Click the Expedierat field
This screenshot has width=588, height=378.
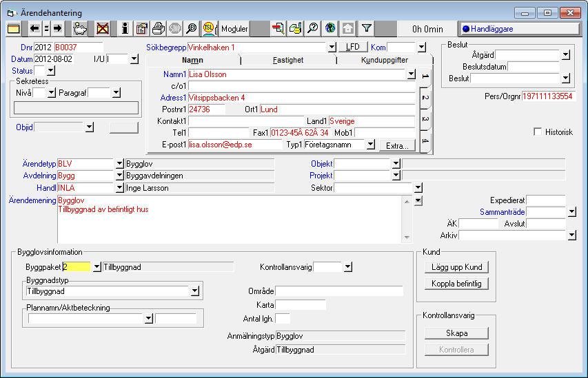pos(546,200)
